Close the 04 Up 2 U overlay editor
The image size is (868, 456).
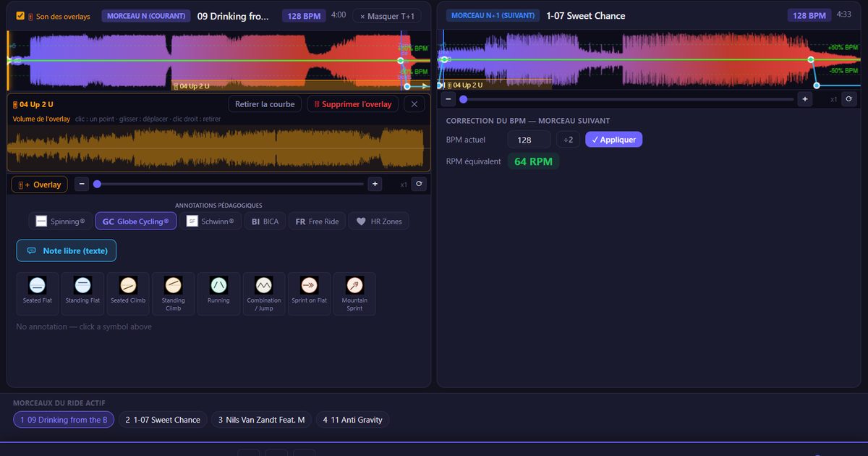pos(414,104)
